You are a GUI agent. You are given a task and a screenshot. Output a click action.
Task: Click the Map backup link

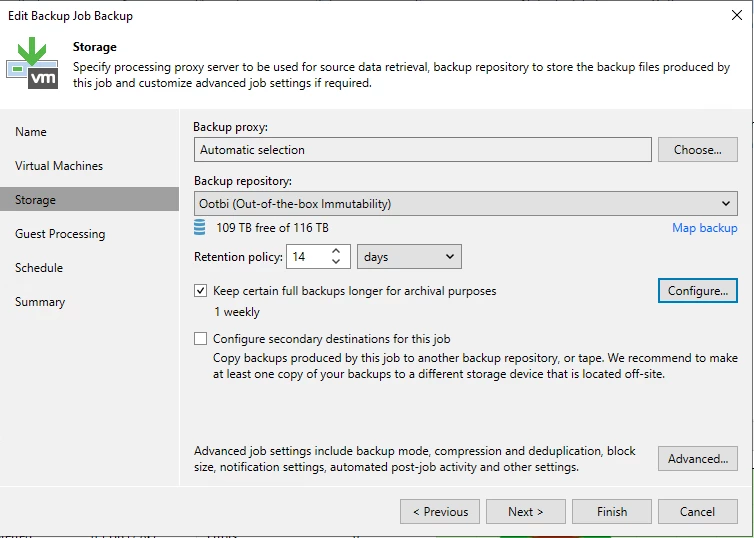click(x=704, y=228)
